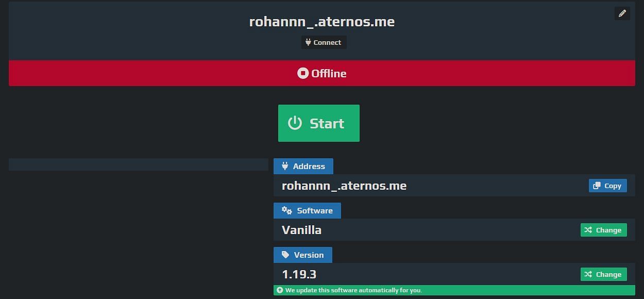Click the pencil edit icon
Screen dimensions: 644x299
(622, 13)
